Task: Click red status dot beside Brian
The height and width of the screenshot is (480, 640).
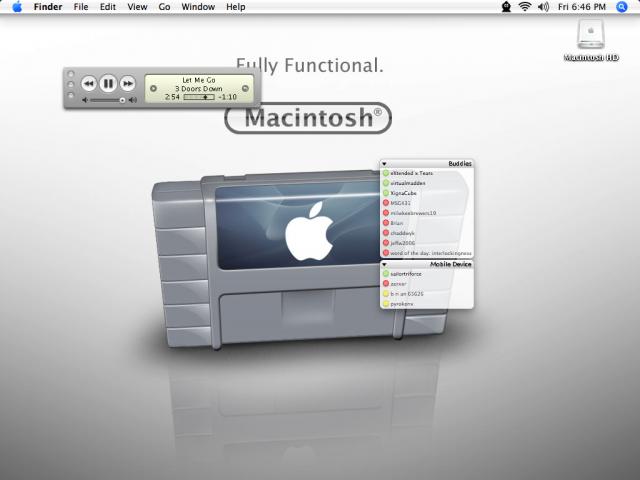Action: (386, 223)
